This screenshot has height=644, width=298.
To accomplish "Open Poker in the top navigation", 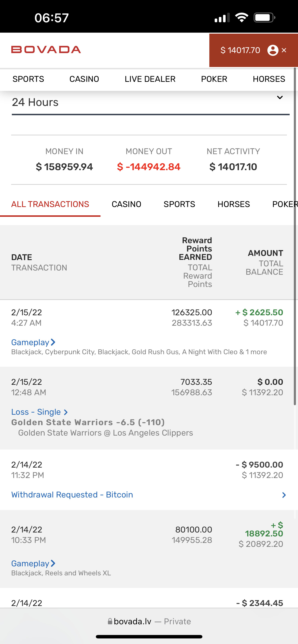I will tap(214, 79).
